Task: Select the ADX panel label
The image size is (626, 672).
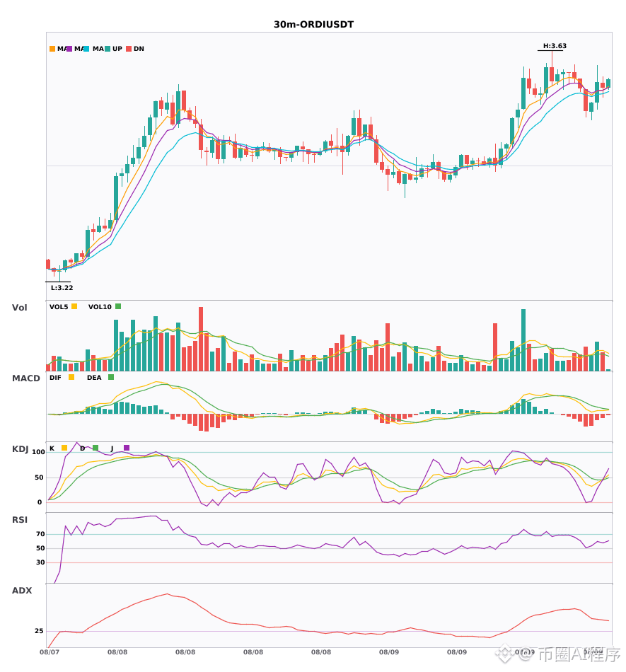Action: click(x=22, y=591)
